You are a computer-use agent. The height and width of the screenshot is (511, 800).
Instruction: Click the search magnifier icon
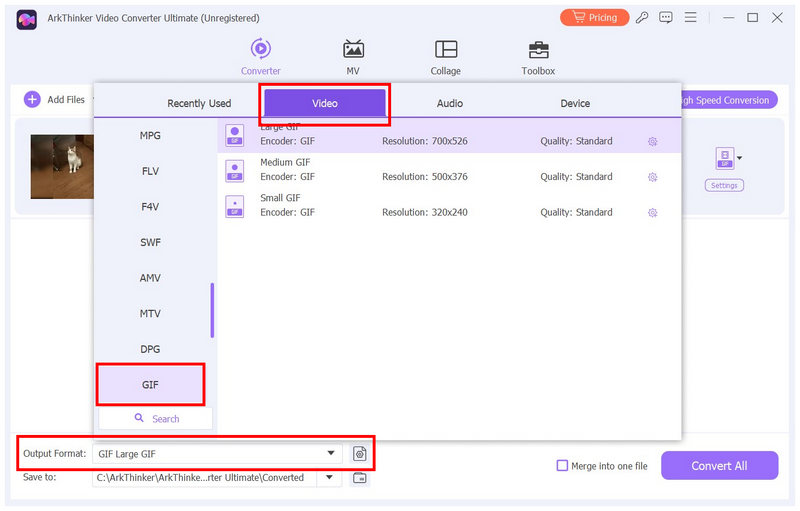pos(139,418)
